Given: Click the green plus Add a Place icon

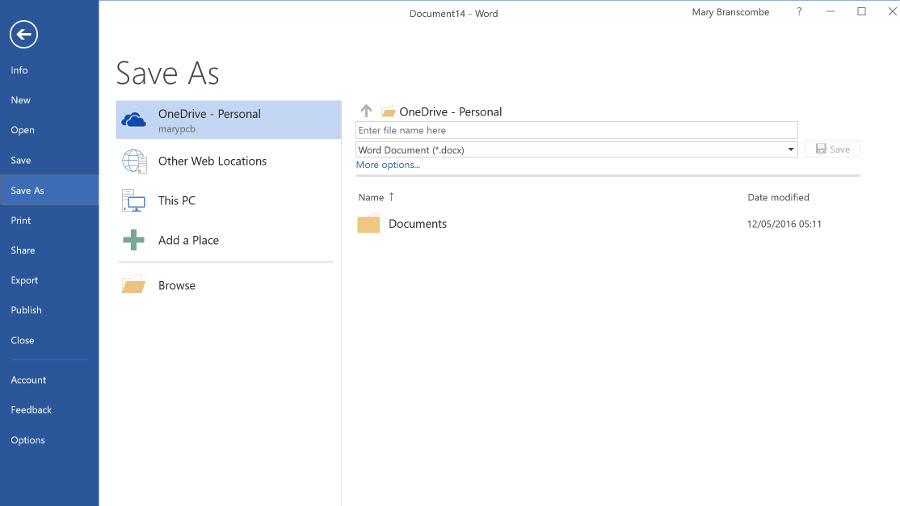Looking at the screenshot, I should coord(134,240).
